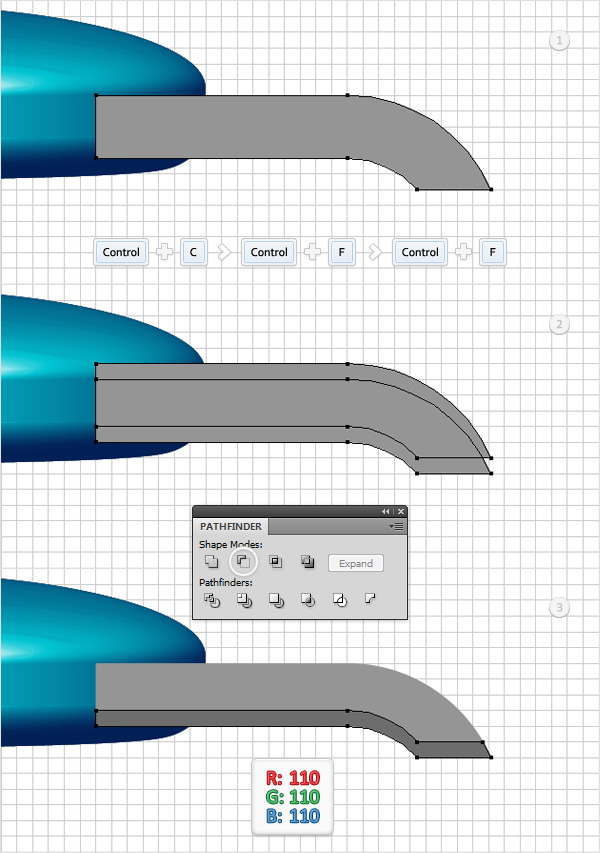Click the Divide pathfinder icon
The width and height of the screenshot is (600, 853).
click(212, 600)
